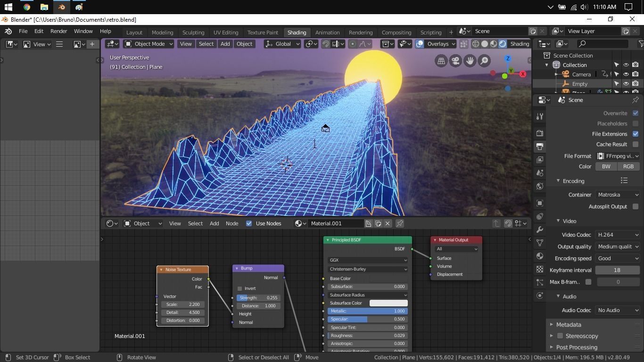Open the Modifiers wrench tab
Screen dimensions: 644x362
click(x=540, y=230)
